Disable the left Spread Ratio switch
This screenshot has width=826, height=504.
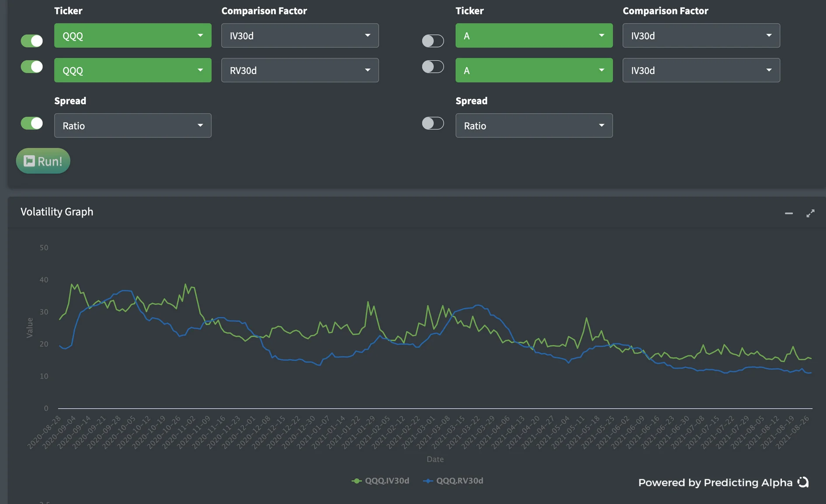click(x=32, y=123)
